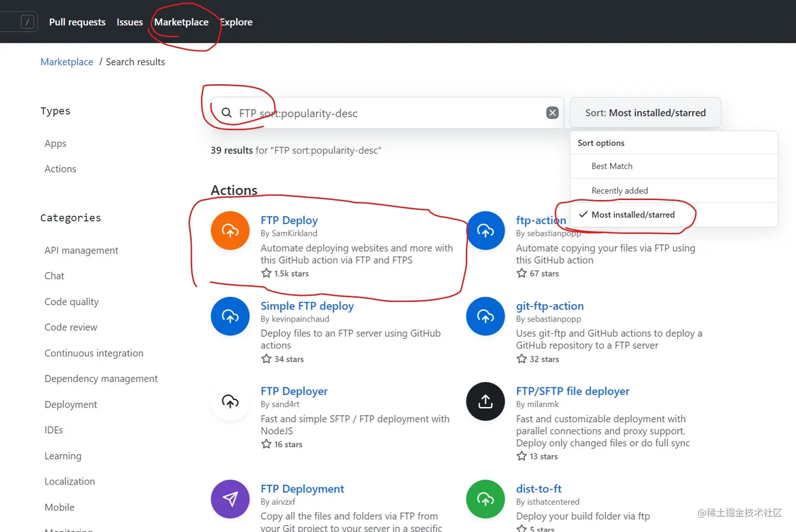This screenshot has height=532, width=796.
Task: Click the 'By SamKirkland' author text
Action: (x=289, y=233)
